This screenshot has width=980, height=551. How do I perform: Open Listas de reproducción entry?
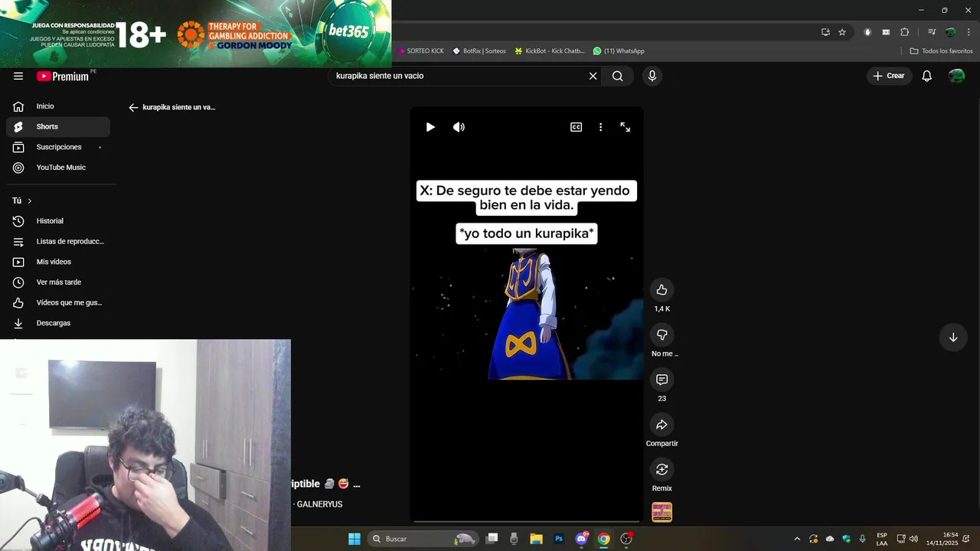tap(58, 242)
